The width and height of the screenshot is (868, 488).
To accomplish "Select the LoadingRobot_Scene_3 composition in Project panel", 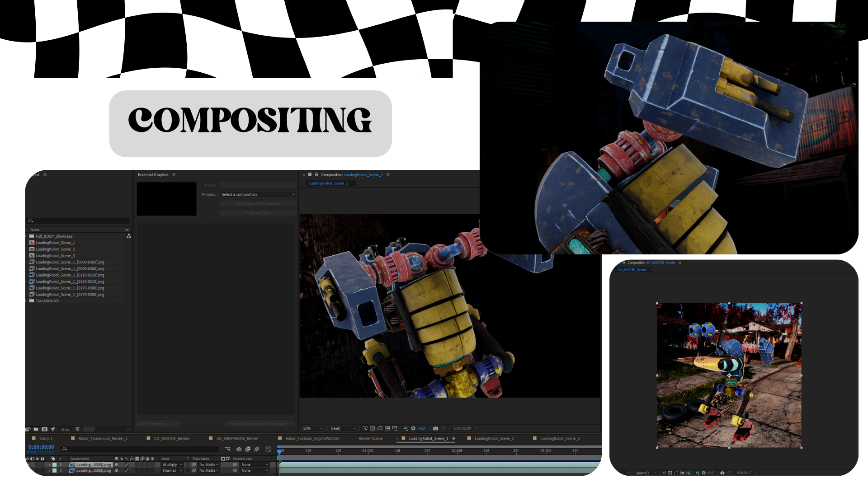I will 55,256.
